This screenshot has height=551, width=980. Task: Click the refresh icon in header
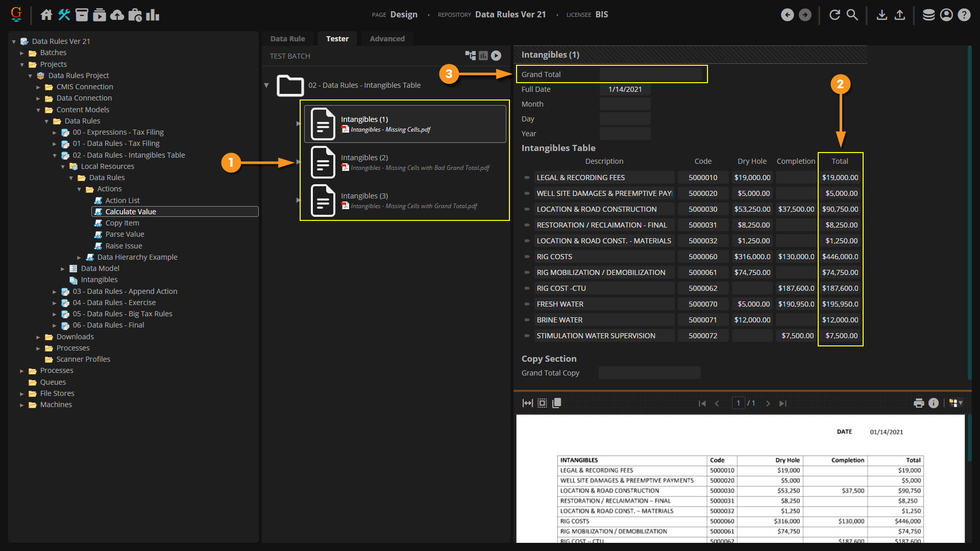[835, 15]
